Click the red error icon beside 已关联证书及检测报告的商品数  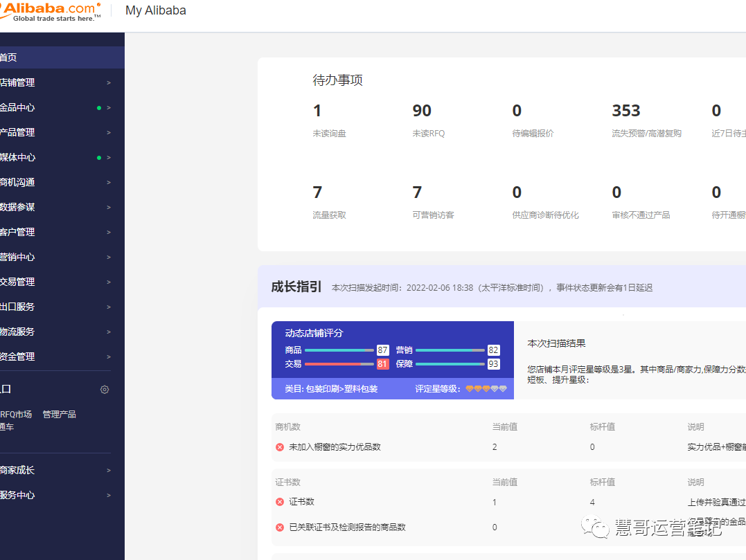279,526
